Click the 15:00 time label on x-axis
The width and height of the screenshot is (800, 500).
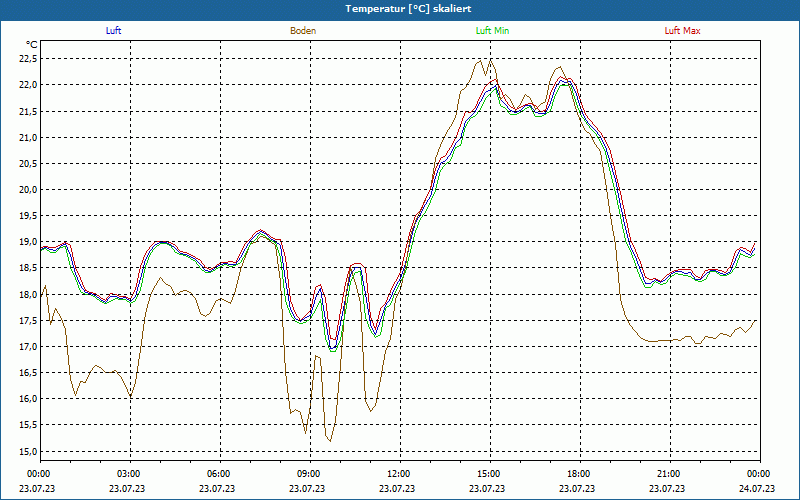pyautogui.click(x=489, y=474)
